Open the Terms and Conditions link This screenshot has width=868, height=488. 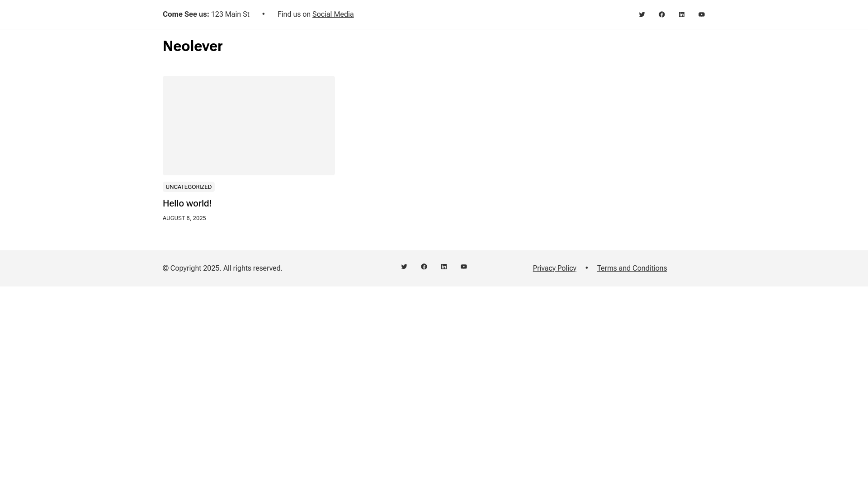click(x=632, y=268)
